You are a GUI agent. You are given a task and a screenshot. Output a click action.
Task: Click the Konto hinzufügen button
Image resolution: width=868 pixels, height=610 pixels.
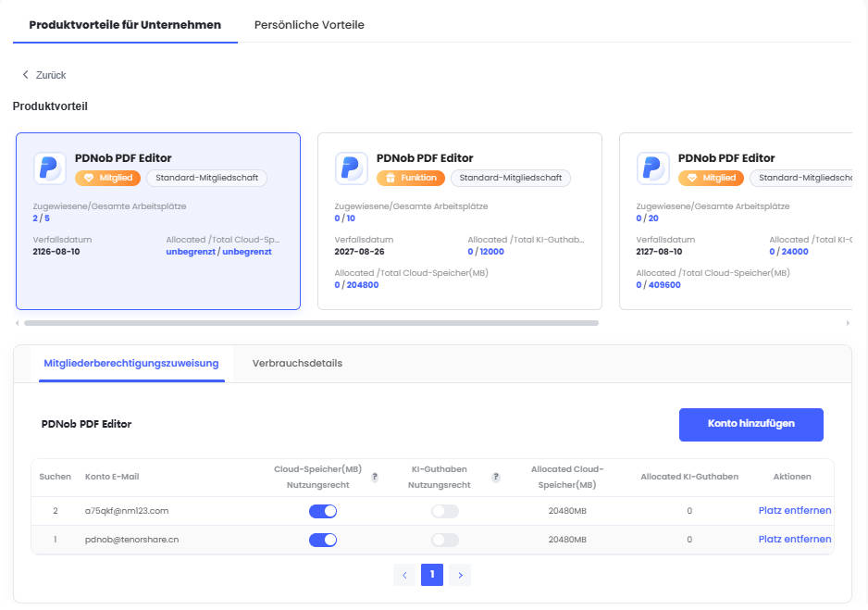click(751, 424)
